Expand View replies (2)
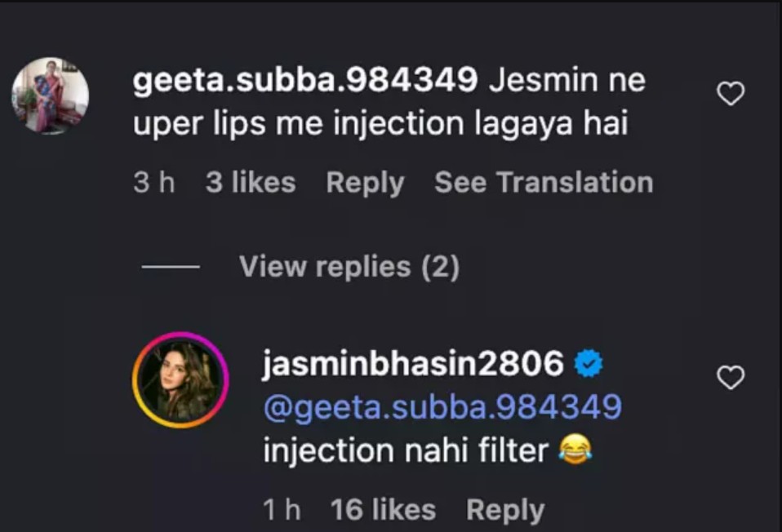 (x=349, y=267)
